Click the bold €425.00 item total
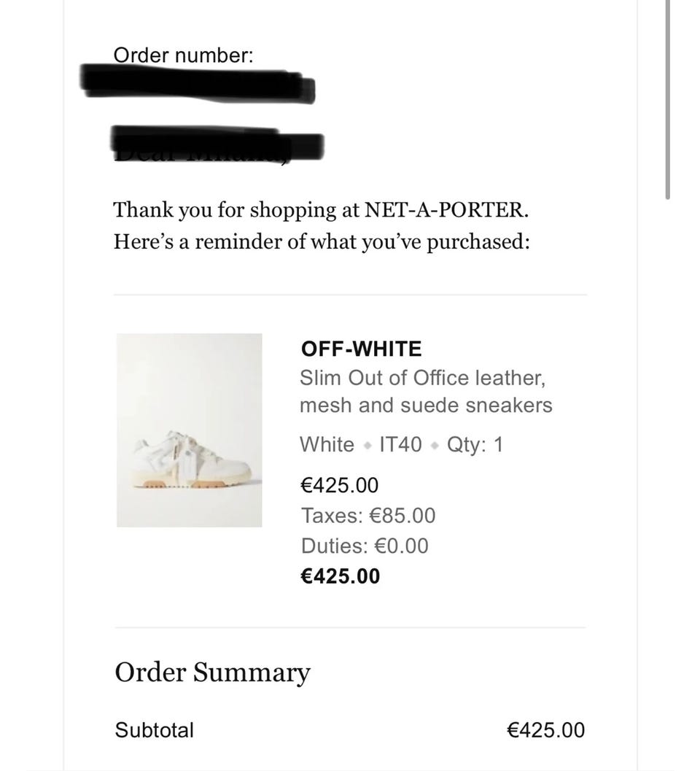The height and width of the screenshot is (771, 700). coord(341,576)
